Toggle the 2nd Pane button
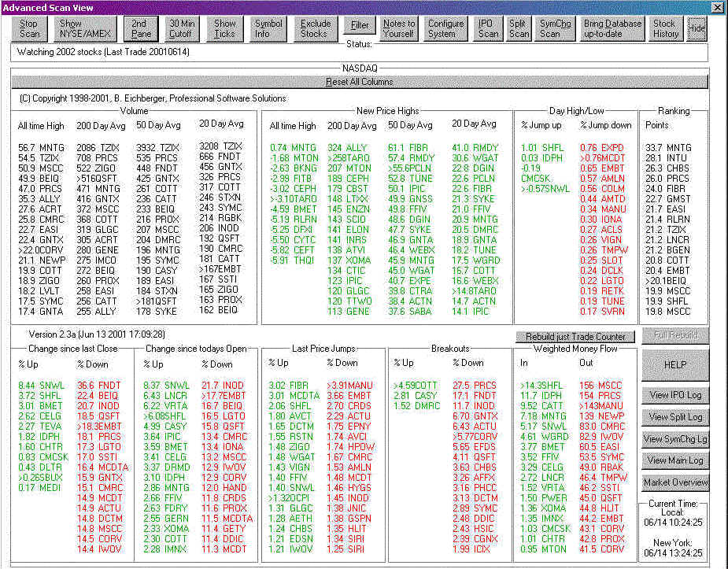This screenshot has width=728, height=569. [x=141, y=29]
